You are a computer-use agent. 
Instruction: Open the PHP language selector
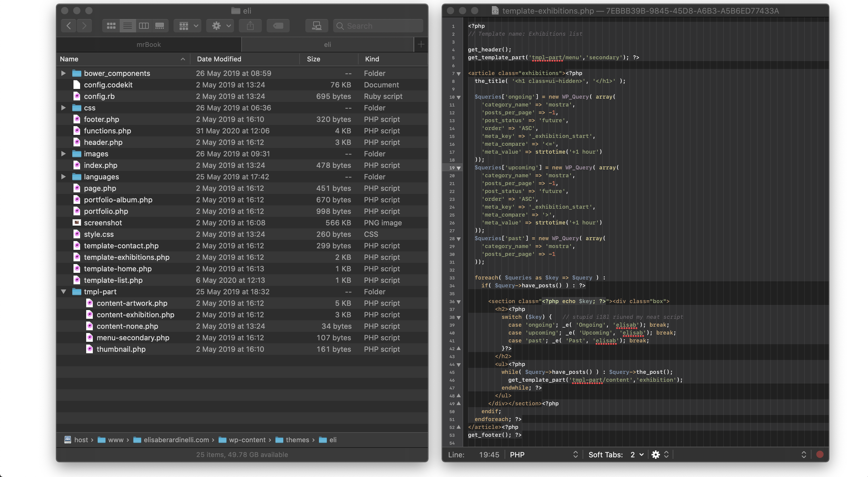pos(544,454)
